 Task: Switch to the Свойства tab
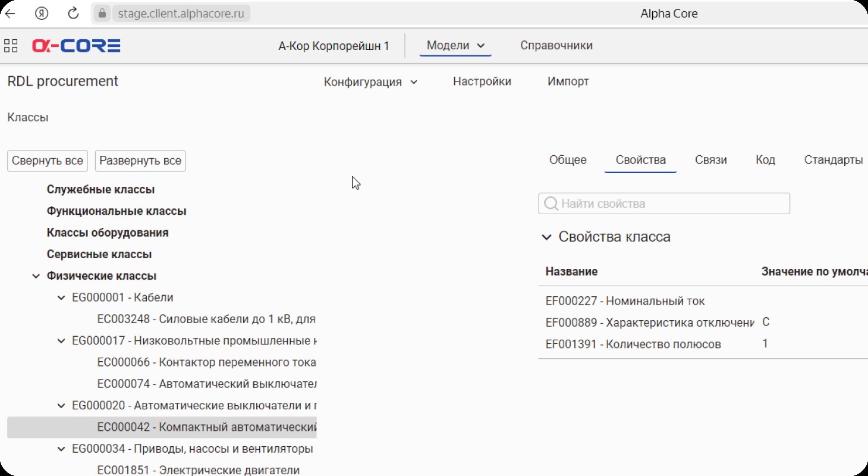point(640,160)
